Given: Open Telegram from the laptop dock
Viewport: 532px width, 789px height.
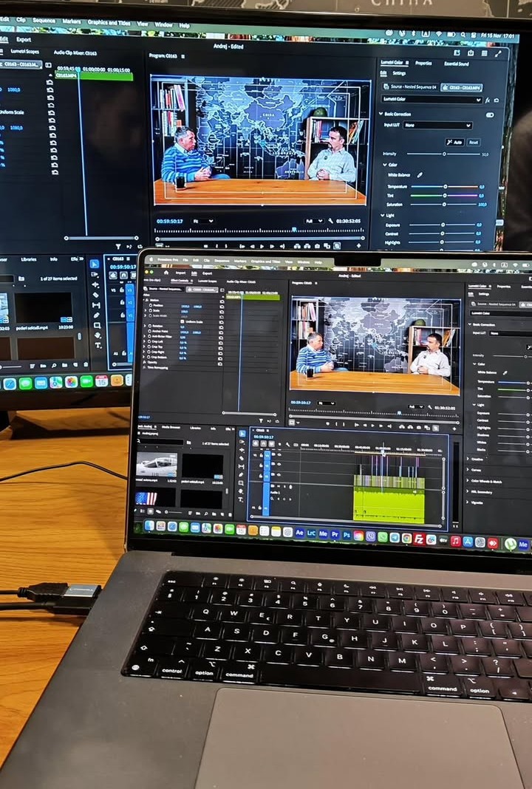Looking at the screenshot, I should point(395,537).
